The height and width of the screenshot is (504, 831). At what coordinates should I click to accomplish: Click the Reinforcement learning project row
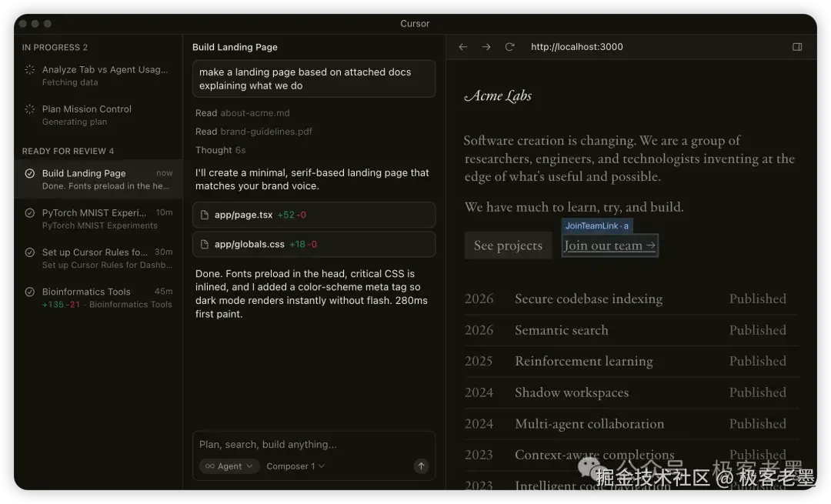[x=631, y=362]
